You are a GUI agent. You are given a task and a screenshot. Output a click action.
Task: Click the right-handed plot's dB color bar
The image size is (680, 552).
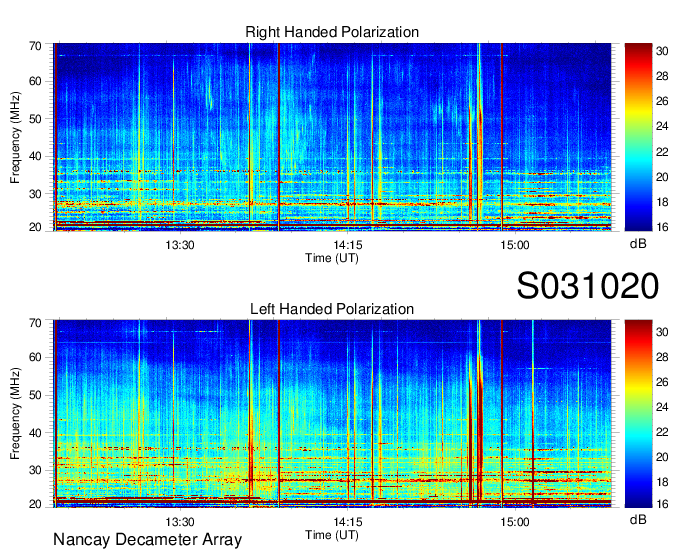[638, 137]
